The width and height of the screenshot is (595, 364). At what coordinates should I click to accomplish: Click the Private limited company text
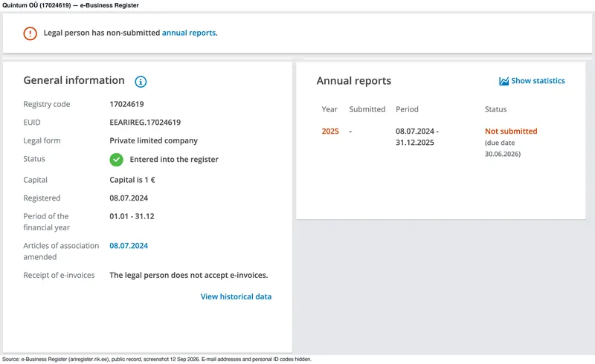point(153,140)
